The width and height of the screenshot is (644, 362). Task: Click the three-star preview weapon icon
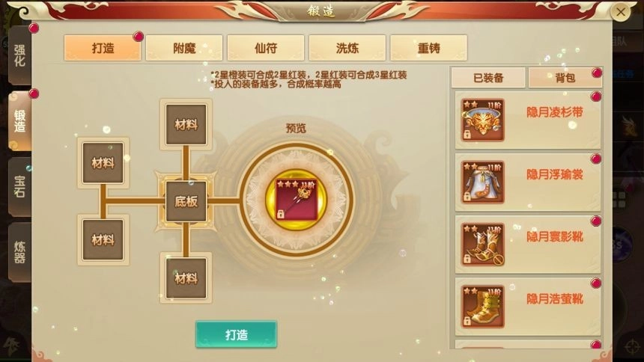pyautogui.click(x=296, y=200)
